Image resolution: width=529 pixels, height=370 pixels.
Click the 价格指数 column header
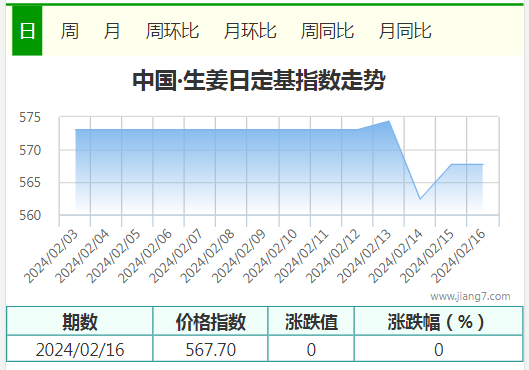(x=211, y=321)
